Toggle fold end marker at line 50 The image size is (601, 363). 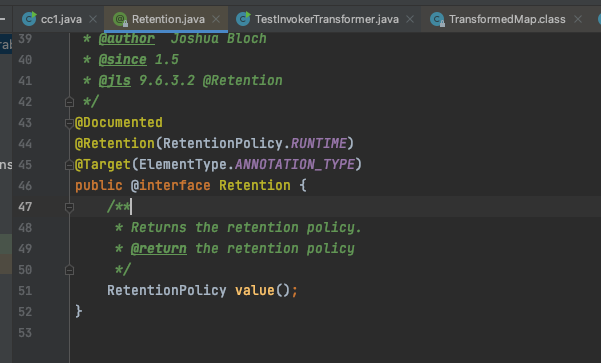[69, 270]
